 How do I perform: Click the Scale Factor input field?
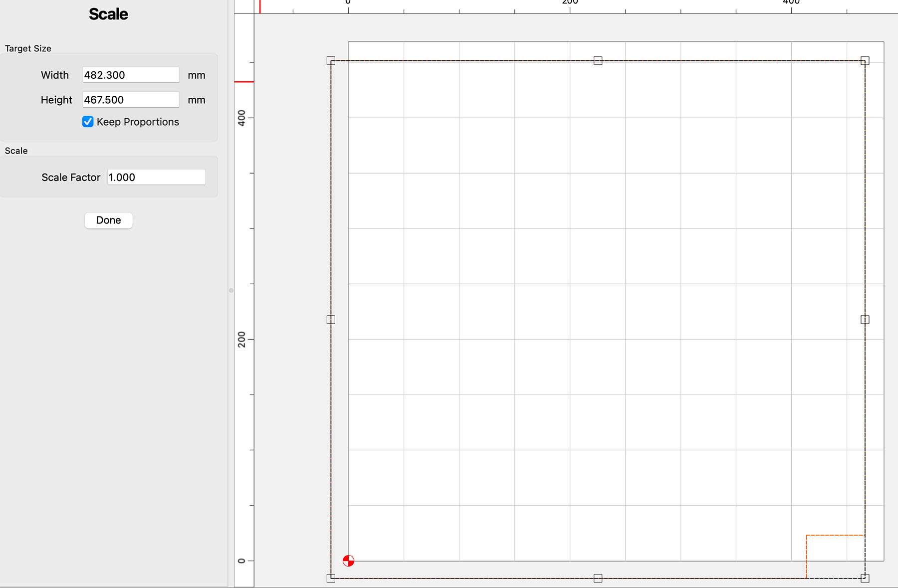(x=156, y=177)
